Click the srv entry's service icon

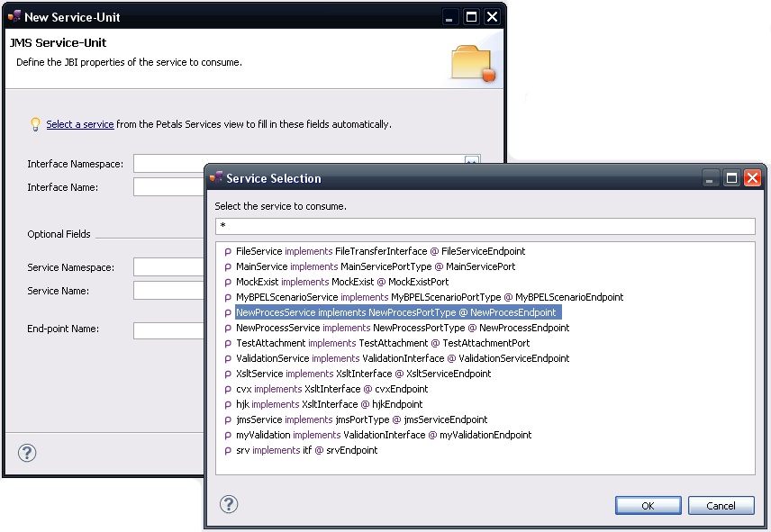click(228, 451)
